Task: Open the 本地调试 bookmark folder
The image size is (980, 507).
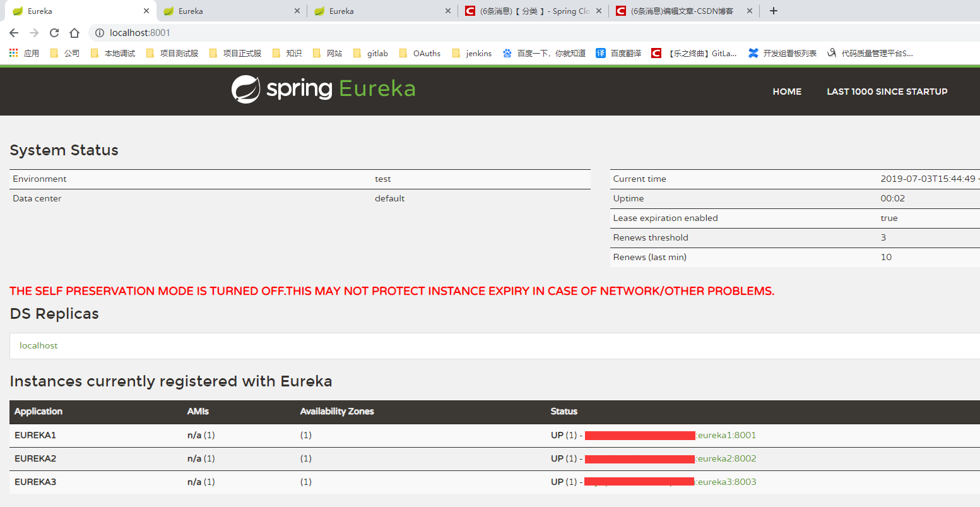Action: [x=112, y=53]
